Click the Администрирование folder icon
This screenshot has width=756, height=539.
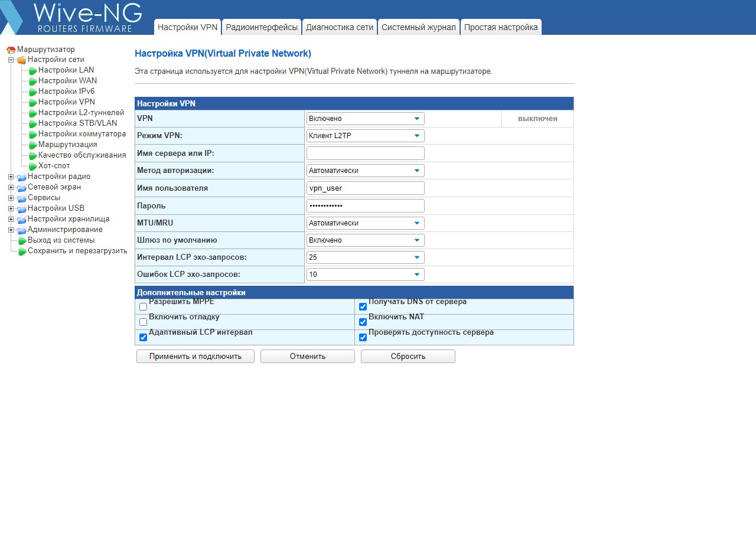click(21, 230)
